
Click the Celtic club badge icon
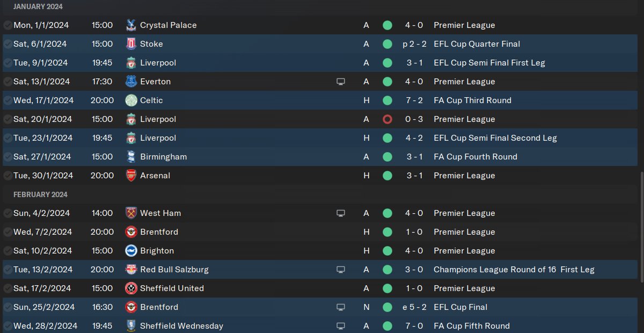(131, 100)
